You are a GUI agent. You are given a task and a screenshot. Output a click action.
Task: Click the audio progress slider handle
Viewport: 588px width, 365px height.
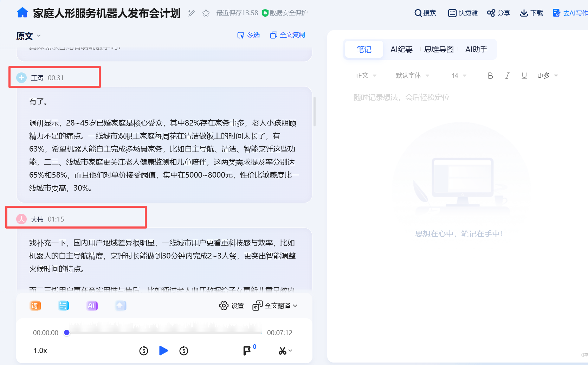[x=67, y=333]
